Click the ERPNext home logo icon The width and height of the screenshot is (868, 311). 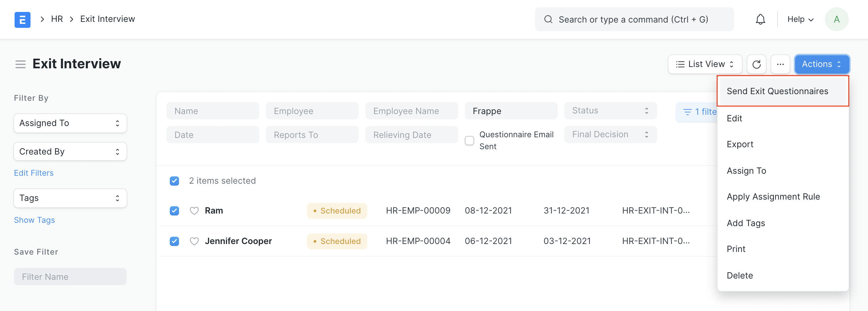22,20
